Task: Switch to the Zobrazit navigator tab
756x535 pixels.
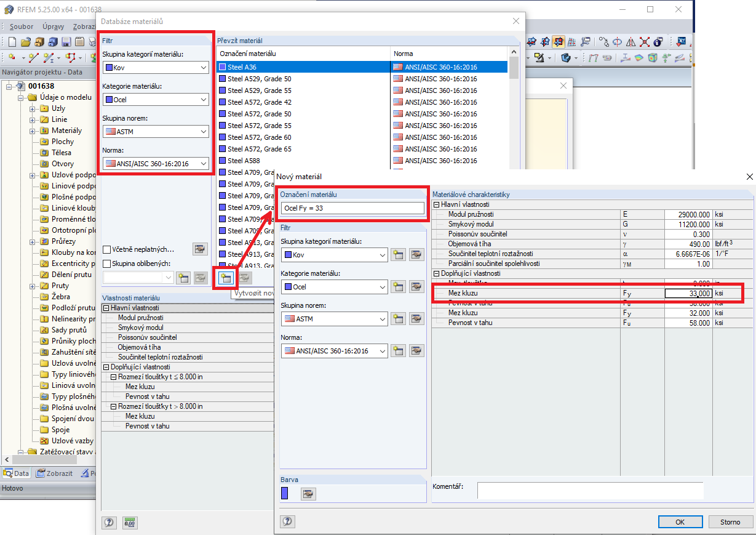Action: 54,473
